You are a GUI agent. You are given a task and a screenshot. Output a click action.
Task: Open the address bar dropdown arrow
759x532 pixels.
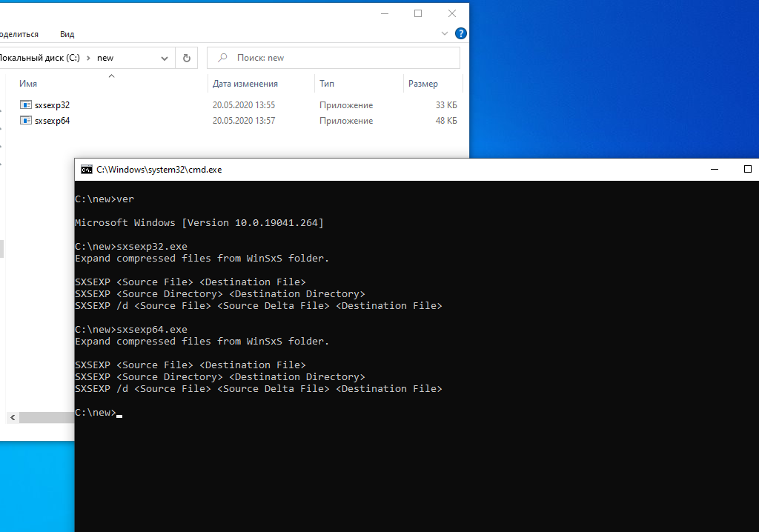(x=165, y=57)
